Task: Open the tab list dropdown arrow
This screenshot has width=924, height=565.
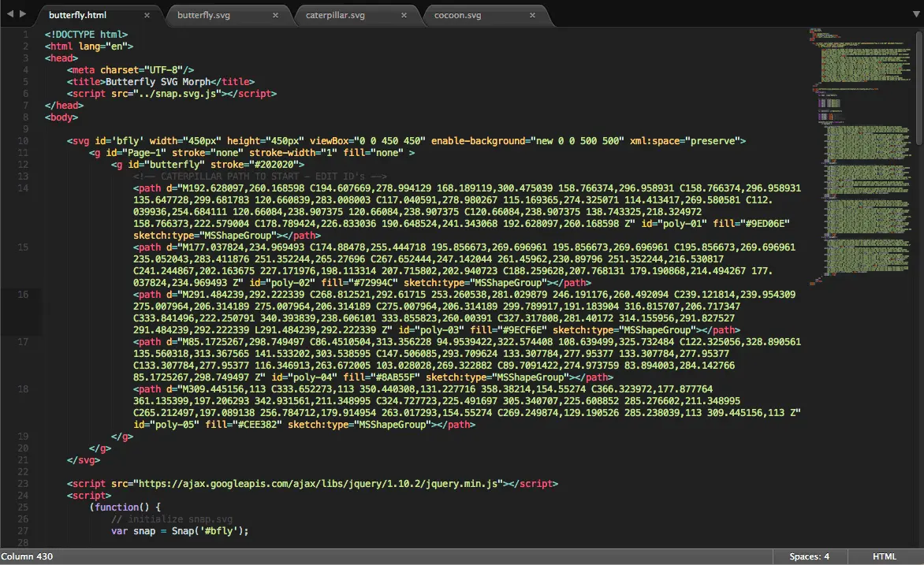Action: [x=916, y=14]
